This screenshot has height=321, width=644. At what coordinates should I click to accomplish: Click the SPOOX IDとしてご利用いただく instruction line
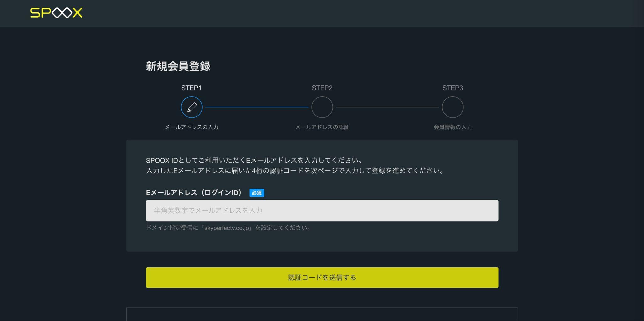(254, 160)
